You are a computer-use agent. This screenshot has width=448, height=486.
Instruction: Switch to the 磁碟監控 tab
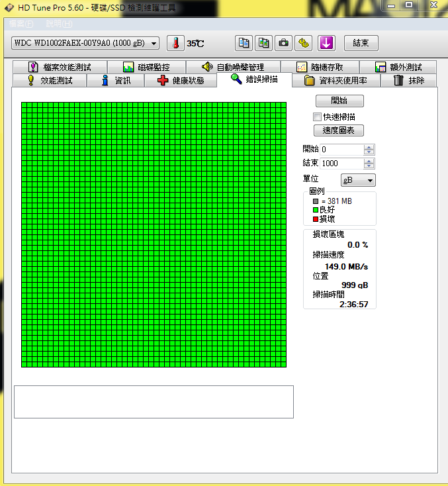(x=146, y=67)
